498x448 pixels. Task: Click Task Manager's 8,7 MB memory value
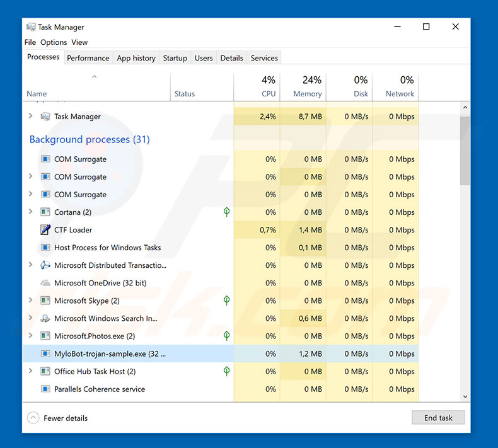tap(310, 117)
